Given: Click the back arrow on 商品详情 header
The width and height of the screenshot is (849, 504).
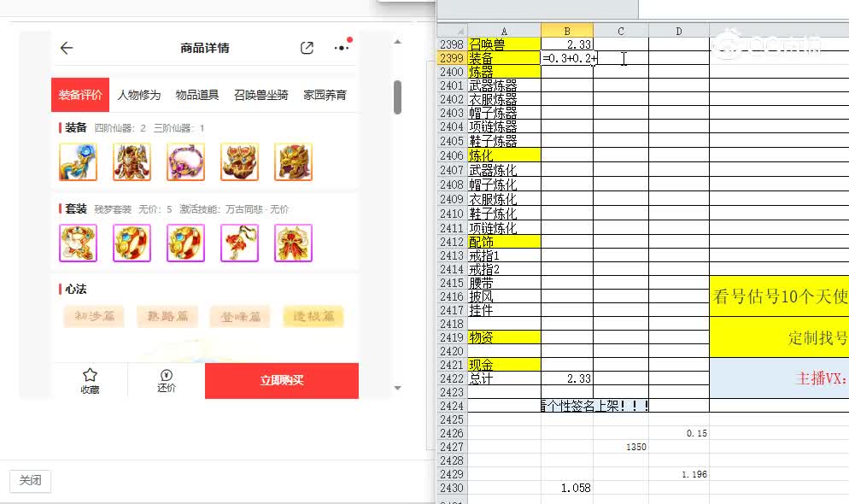Looking at the screenshot, I should click(x=67, y=48).
